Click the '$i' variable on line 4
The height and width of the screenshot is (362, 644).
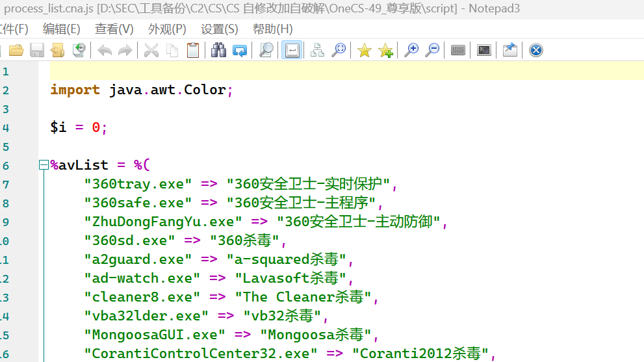coord(58,127)
